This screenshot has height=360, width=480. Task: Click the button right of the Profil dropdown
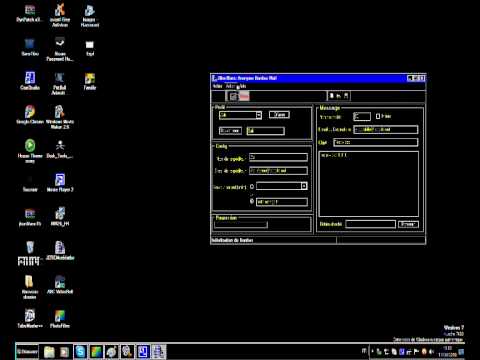(279, 115)
